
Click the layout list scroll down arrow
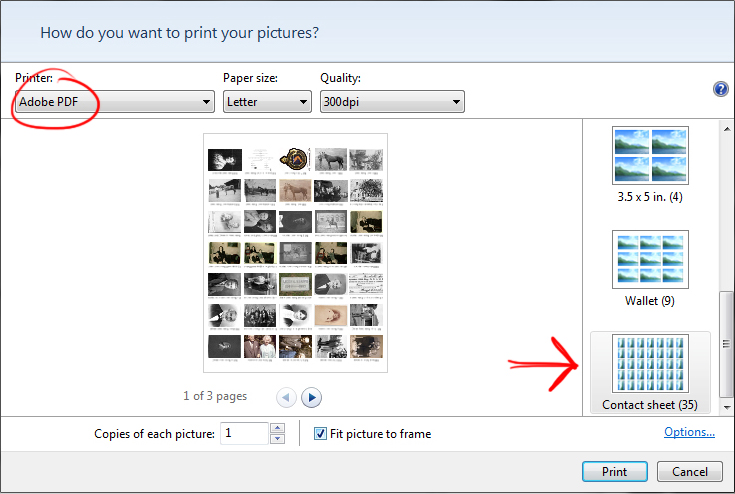coord(727,407)
